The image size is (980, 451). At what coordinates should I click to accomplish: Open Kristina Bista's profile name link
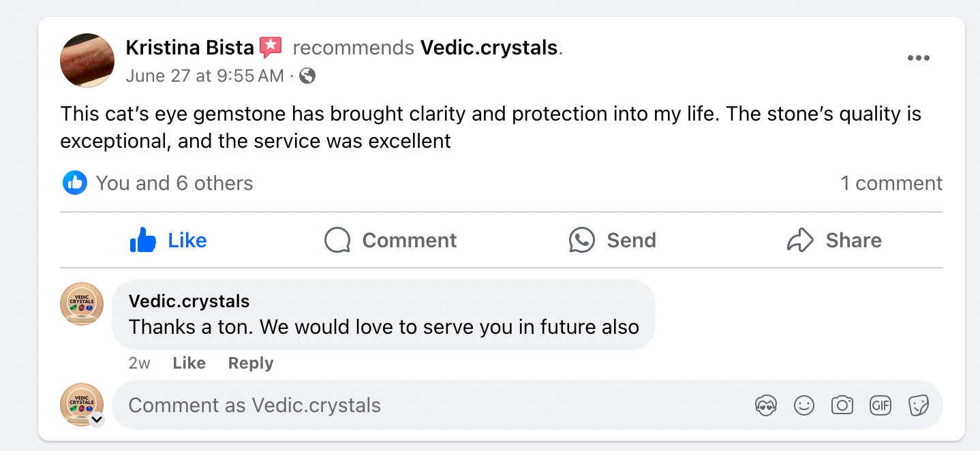[x=189, y=48]
